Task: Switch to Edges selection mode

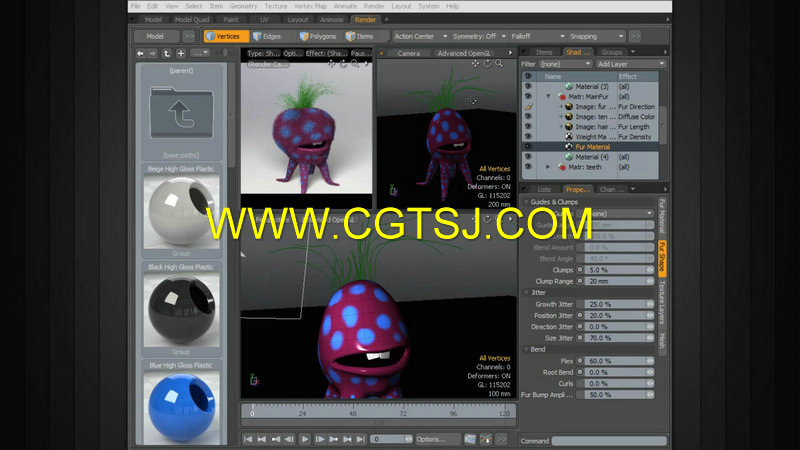Action: coord(267,36)
